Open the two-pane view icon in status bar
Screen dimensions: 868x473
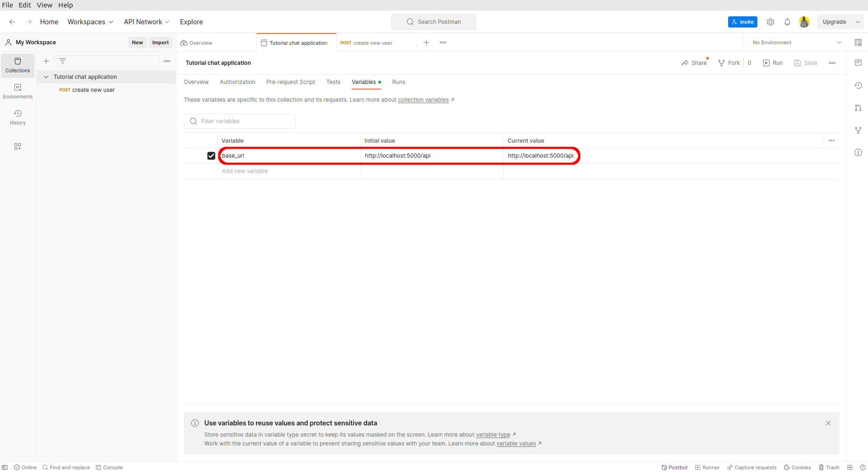tap(850, 467)
